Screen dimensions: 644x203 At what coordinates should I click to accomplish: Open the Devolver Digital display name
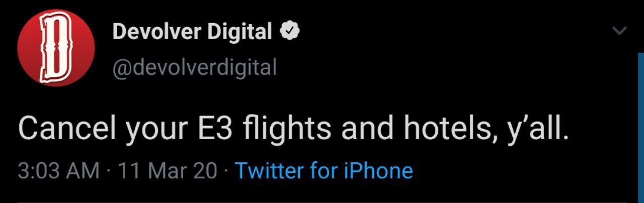coord(193,32)
